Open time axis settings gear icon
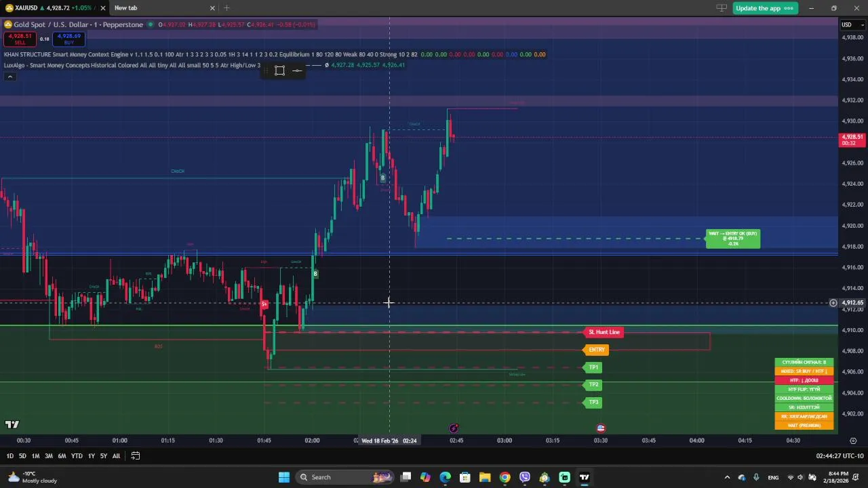The width and height of the screenshot is (868, 488). point(853,441)
